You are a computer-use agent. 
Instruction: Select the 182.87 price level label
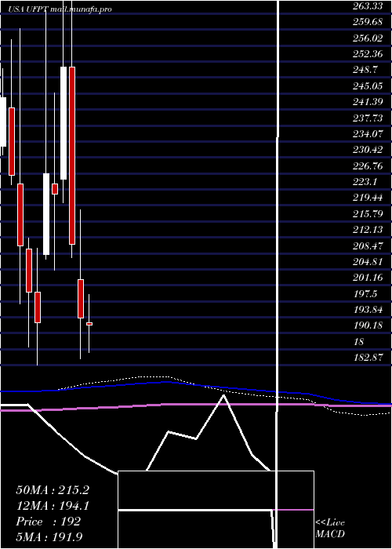click(368, 358)
